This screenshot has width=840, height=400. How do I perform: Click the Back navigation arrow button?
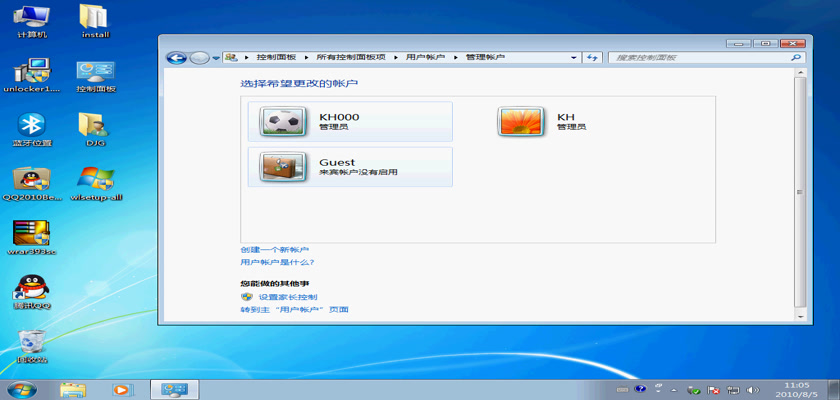177,58
